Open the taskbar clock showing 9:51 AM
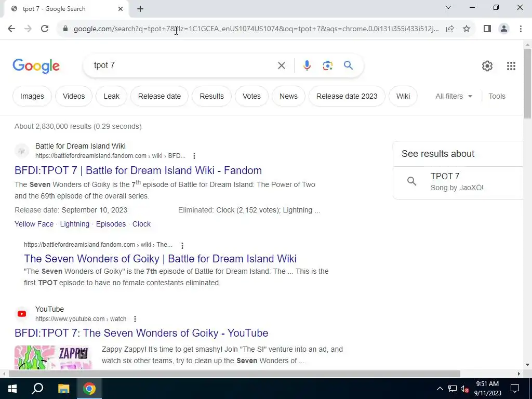This screenshot has width=532, height=399. 487,389
